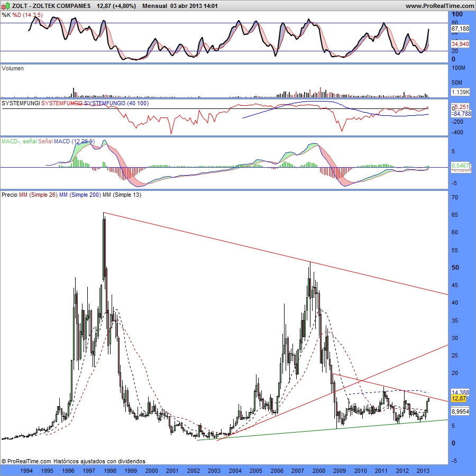Click the 12,87 (+4,80%) quote in the header

pos(116,6)
